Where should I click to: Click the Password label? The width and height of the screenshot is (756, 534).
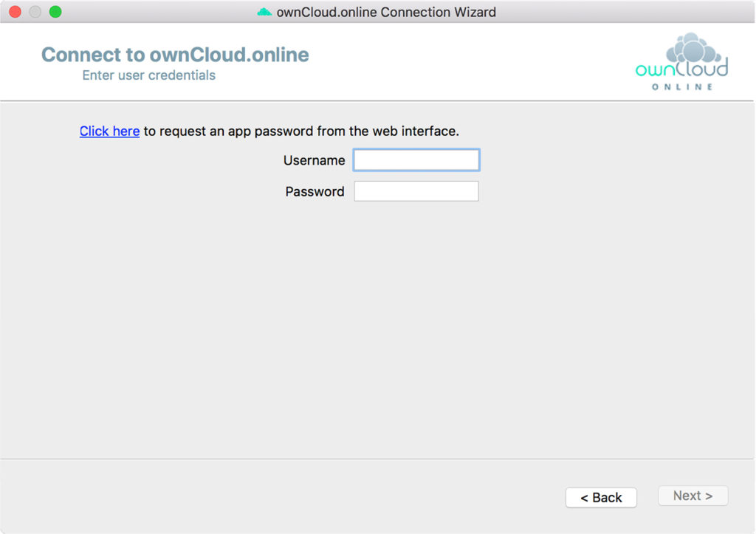(314, 191)
